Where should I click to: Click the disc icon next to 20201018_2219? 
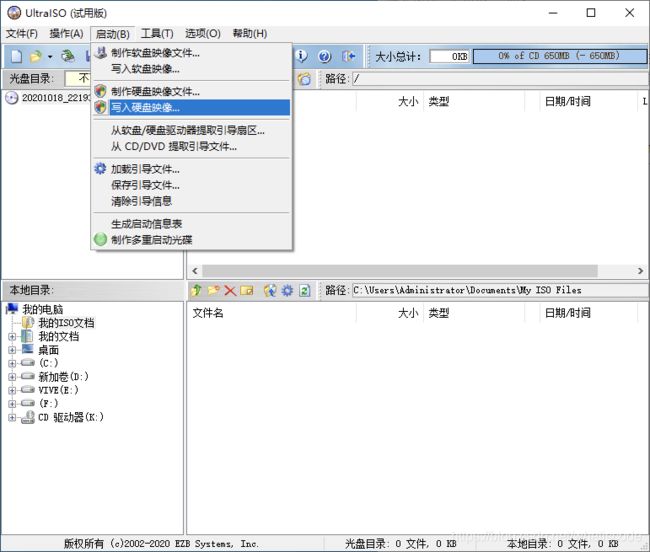(12, 98)
